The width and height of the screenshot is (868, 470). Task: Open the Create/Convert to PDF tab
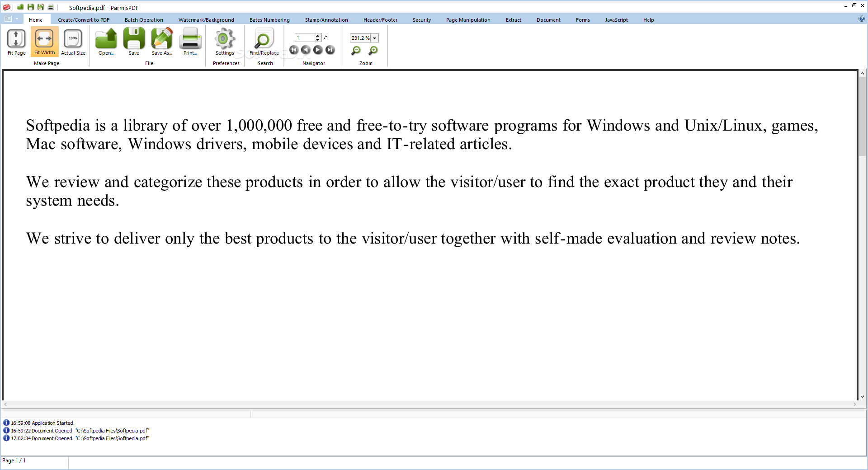84,20
